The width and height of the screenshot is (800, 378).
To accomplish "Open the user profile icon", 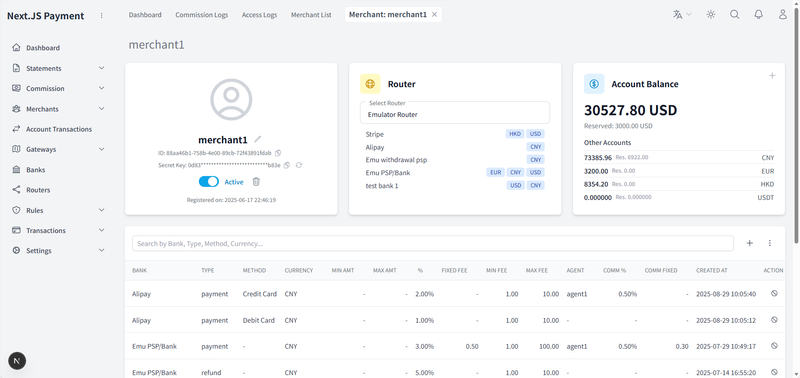I will [x=783, y=15].
